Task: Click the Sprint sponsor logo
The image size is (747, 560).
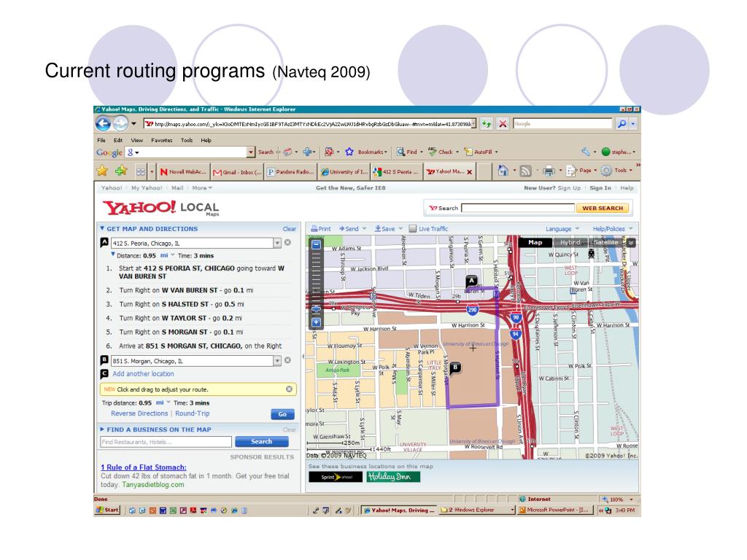Action: 336,477
